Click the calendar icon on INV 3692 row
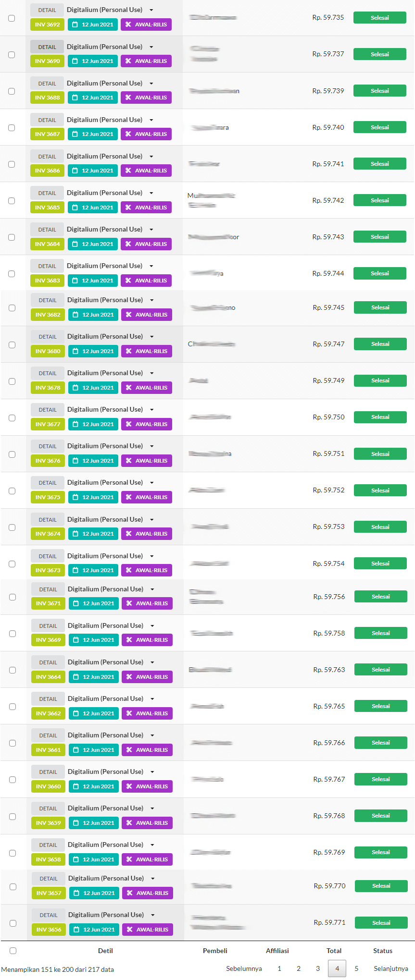 coord(75,24)
